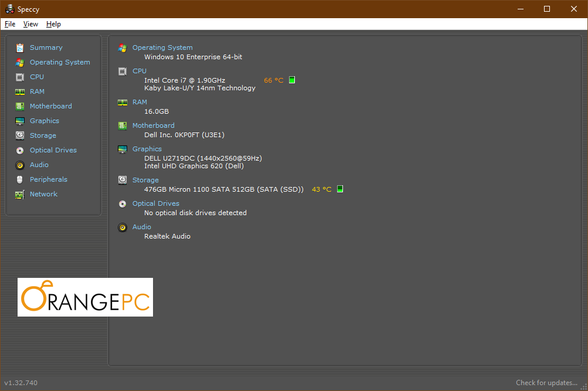Click the Audio speaker icon in sidebar
Screen dimensions: 588x391
pos(20,165)
